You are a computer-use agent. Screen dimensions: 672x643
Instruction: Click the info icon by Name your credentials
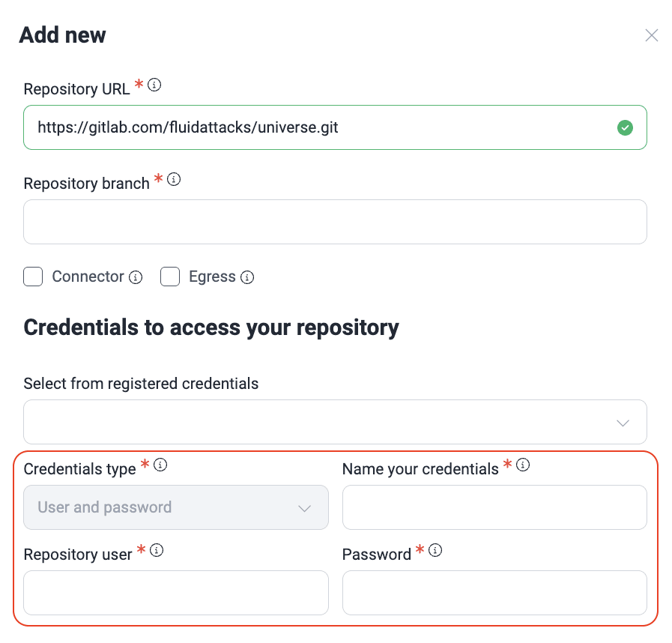click(x=523, y=465)
